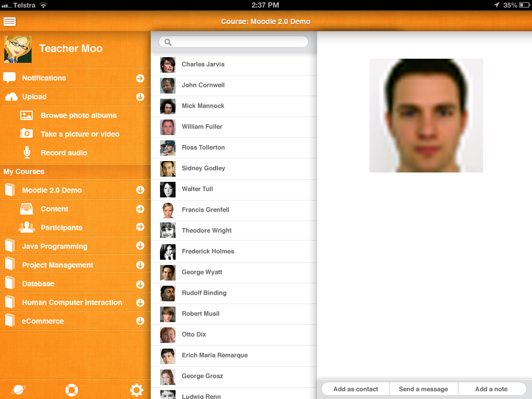Click the Database book icon
This screenshot has height=399, width=532.
pos(10,283)
